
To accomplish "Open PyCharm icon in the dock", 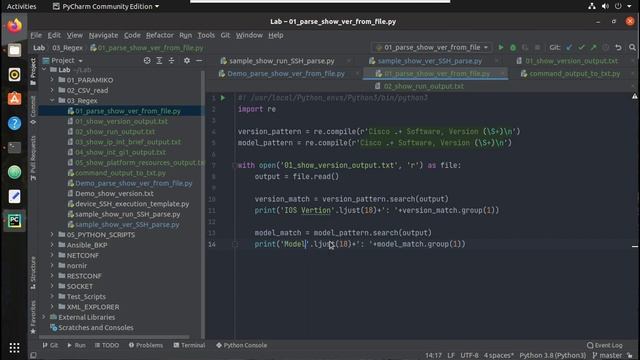I will [14, 221].
